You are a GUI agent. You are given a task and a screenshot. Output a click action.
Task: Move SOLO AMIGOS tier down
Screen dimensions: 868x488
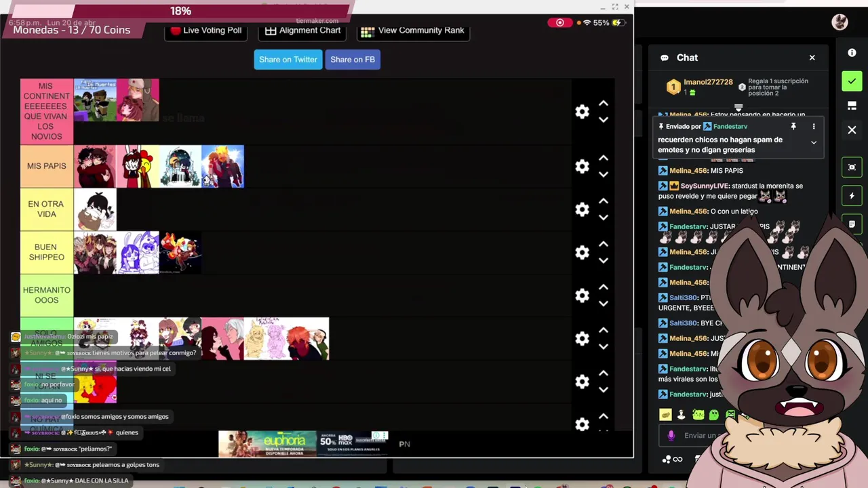[x=604, y=346]
